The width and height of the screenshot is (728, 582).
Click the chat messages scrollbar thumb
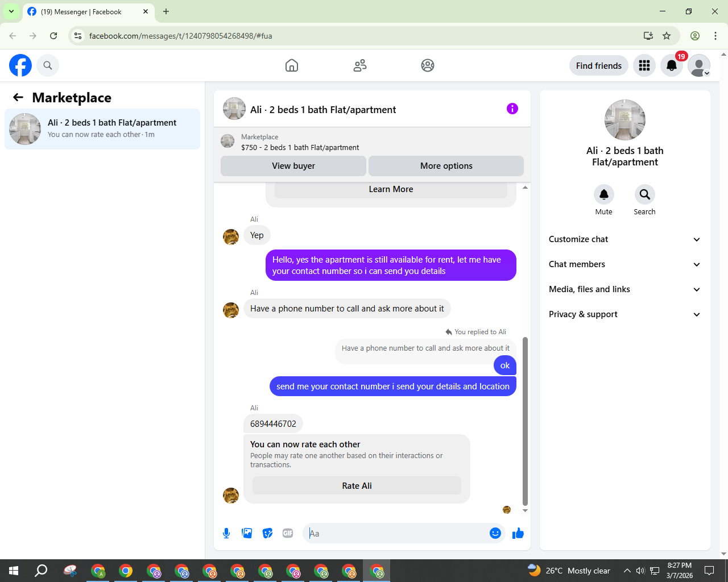[x=525, y=421]
